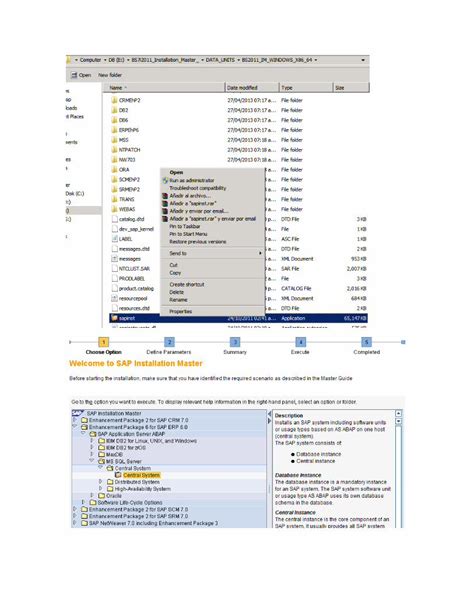
Task: Click the step 5 Completed icon
Action: tap(366, 342)
